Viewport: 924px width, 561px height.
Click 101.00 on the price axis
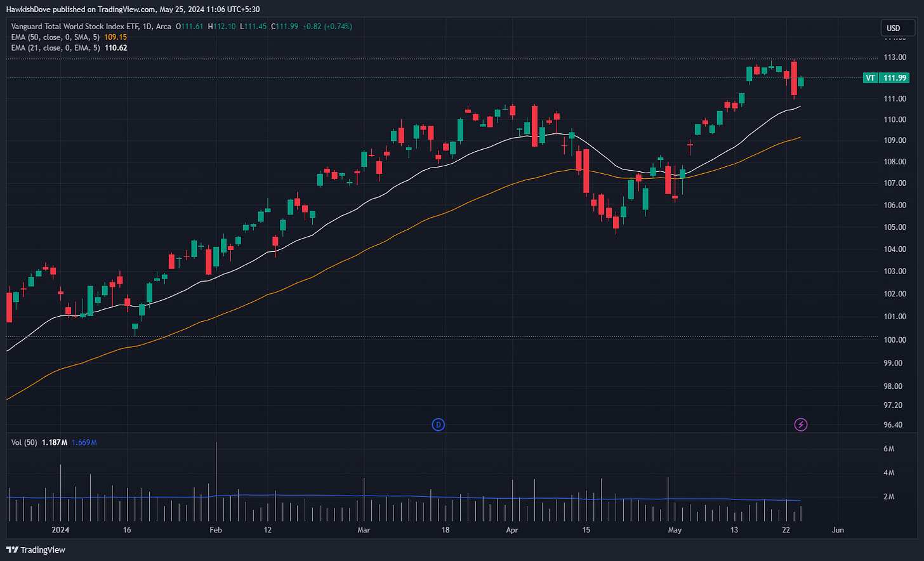click(x=895, y=317)
